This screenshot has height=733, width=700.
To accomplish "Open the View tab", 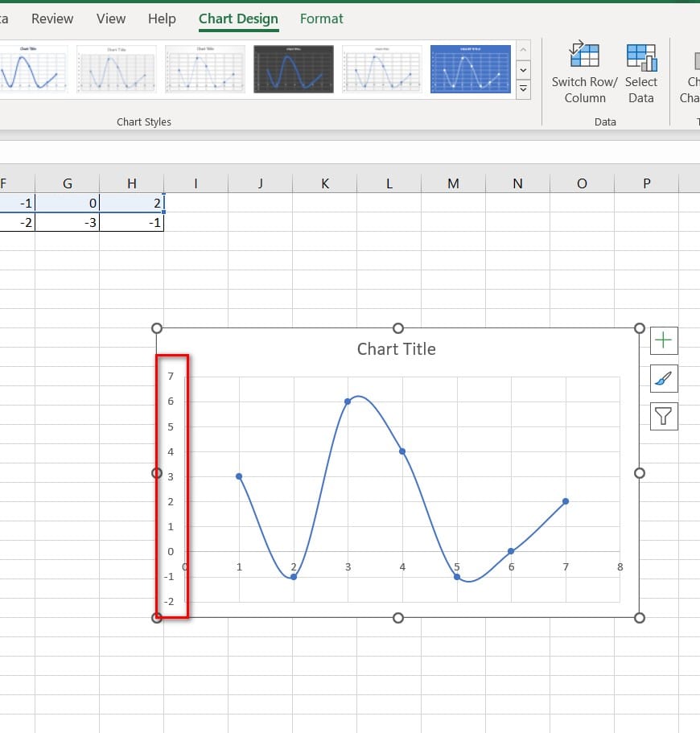I will point(111,19).
